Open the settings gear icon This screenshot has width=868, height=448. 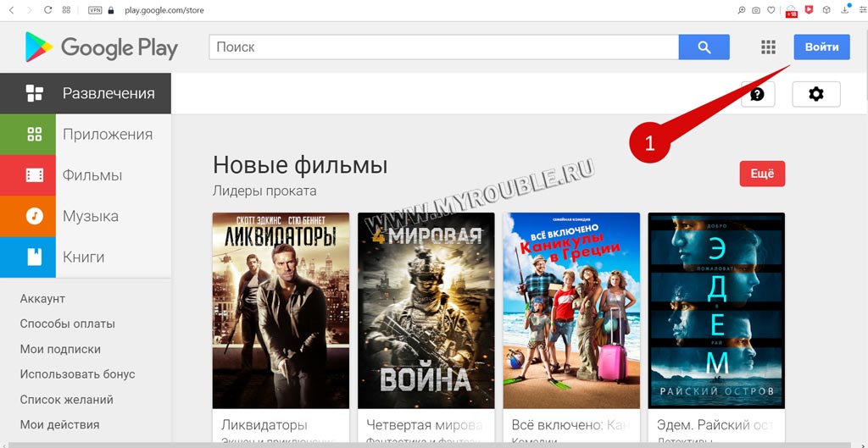click(816, 95)
